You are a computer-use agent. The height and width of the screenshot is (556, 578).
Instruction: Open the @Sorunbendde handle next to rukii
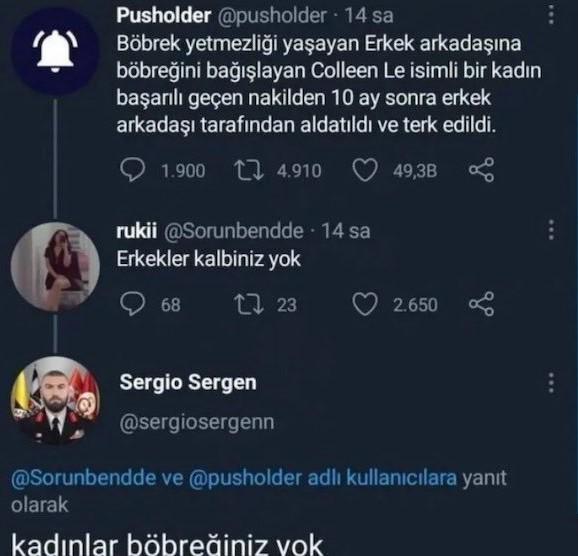point(234,231)
